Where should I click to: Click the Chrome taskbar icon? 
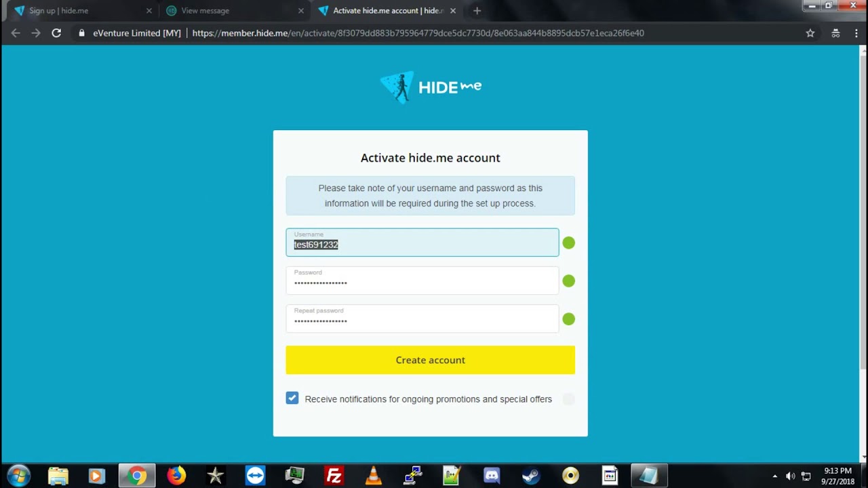pos(137,476)
